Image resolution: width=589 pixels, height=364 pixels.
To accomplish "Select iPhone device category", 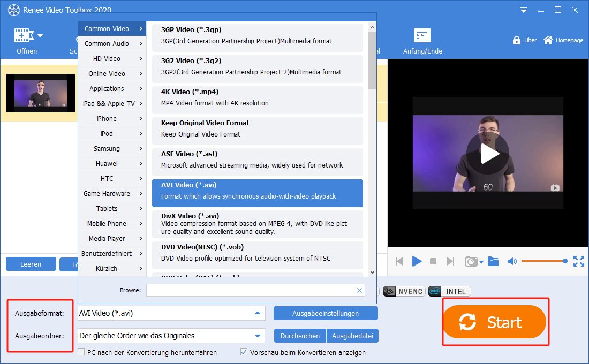I will (112, 119).
